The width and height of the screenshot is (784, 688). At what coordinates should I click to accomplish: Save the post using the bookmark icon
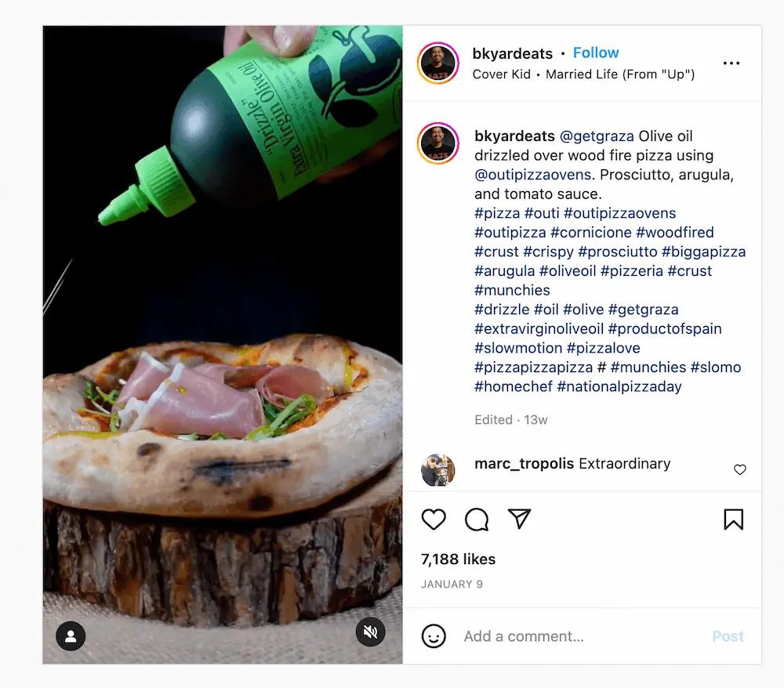pyautogui.click(x=734, y=519)
